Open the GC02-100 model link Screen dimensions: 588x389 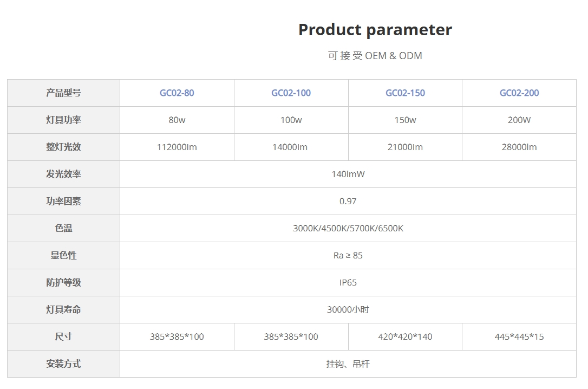[x=291, y=93]
